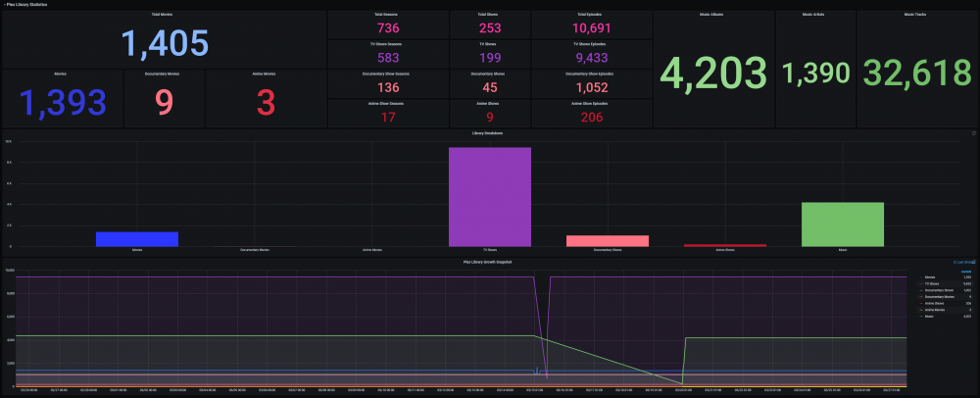The image size is (980, 398).
Task: Toggle Documentary Movies series in legend
Action: pos(940,297)
